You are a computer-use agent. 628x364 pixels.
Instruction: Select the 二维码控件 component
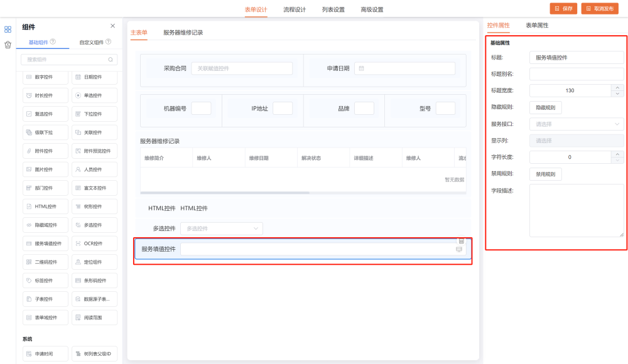46,262
